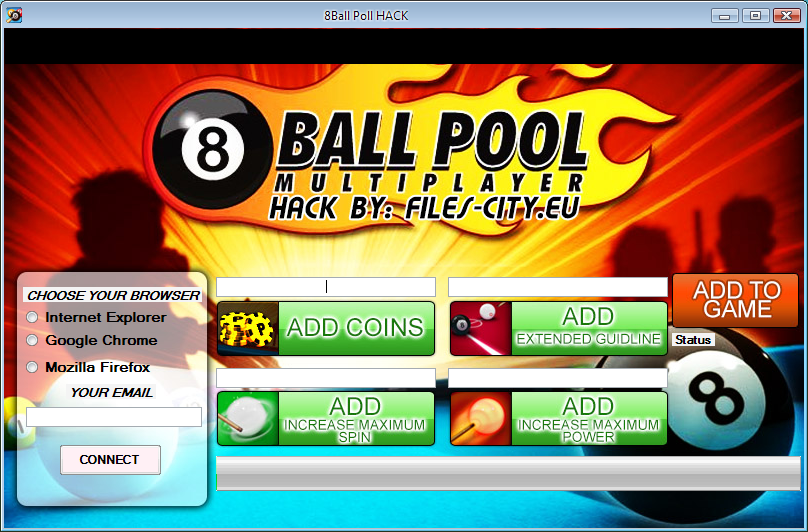
Task: Click the maximum spin input field
Action: pyautogui.click(x=326, y=378)
